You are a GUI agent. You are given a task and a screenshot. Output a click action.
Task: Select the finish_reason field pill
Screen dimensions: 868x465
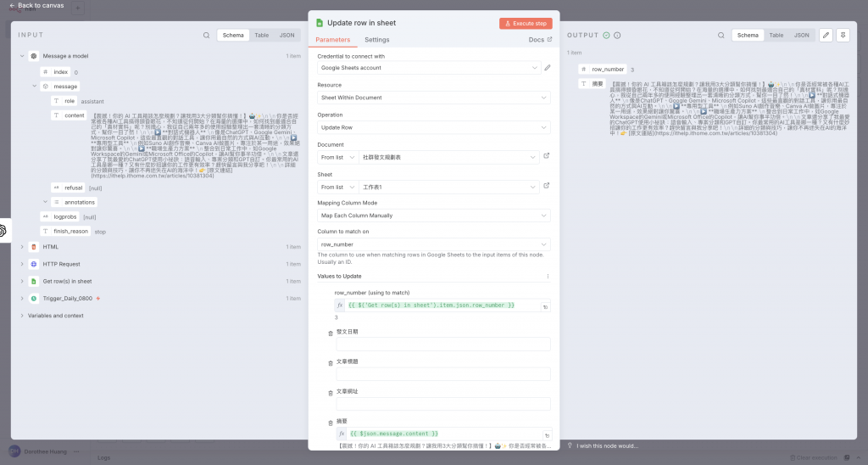tap(65, 231)
